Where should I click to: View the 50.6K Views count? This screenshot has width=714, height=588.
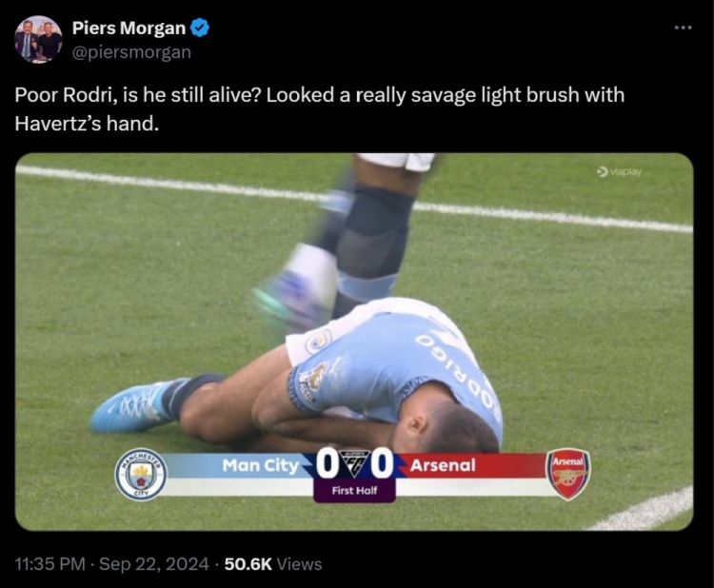click(x=273, y=564)
